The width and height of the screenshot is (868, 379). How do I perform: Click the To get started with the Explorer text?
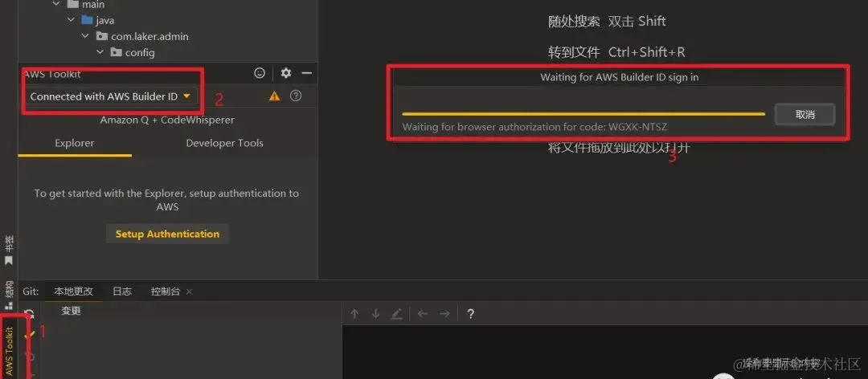(x=166, y=200)
